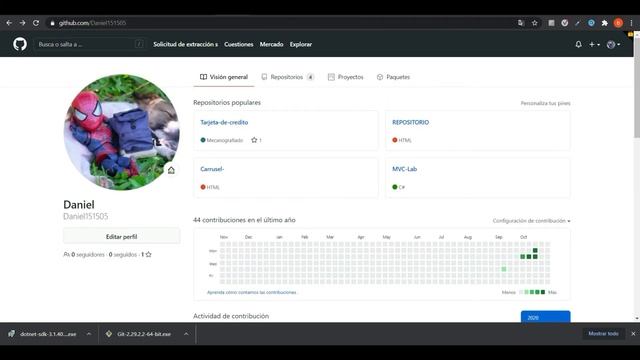Click the set status home icon on avatar

171,170
